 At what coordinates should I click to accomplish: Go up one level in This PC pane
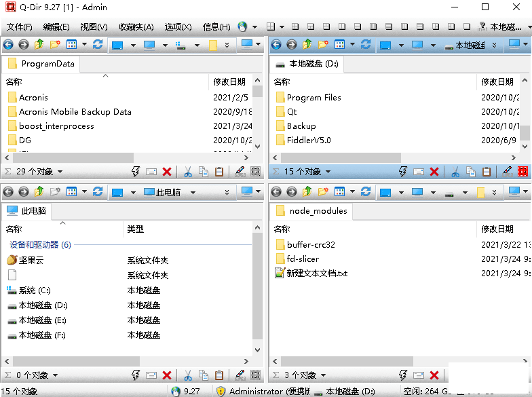pyautogui.click(x=39, y=192)
